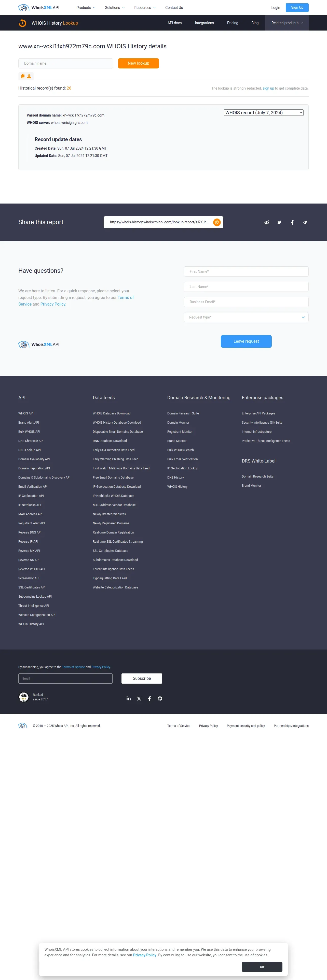Expand the Resources menu

click(145, 8)
